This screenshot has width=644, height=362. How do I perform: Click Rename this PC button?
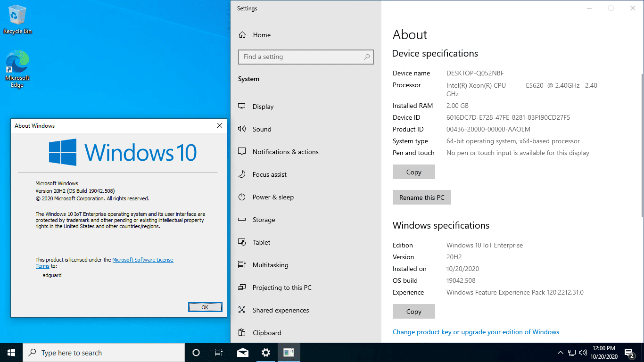tap(422, 197)
